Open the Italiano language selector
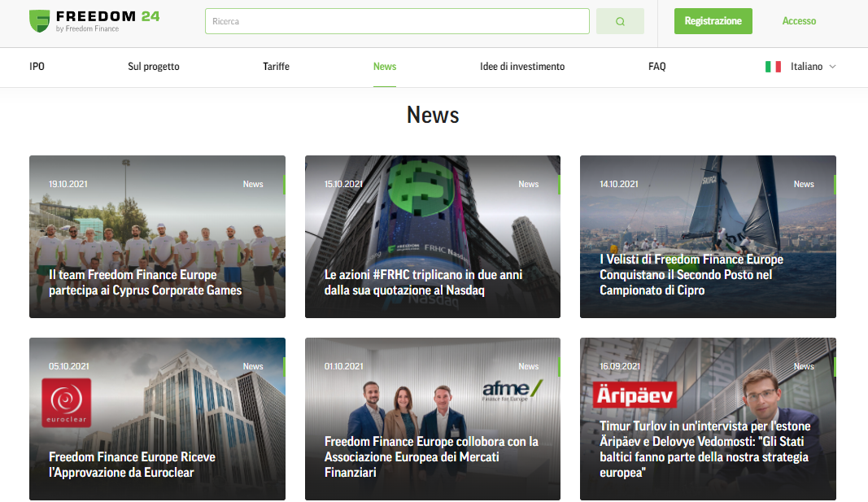 (x=800, y=67)
